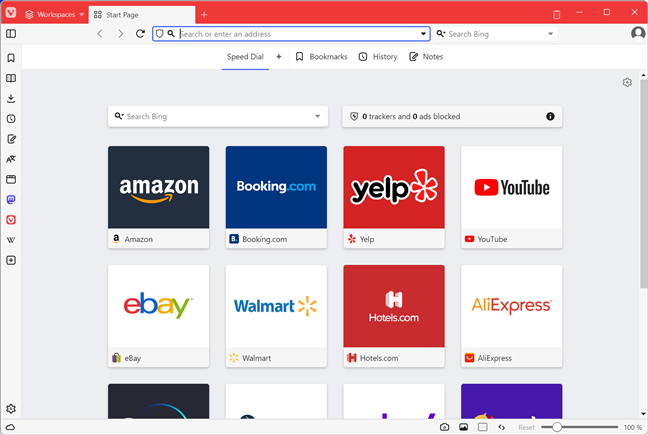Open the Vivaldi web panel icon

pyautogui.click(x=11, y=220)
